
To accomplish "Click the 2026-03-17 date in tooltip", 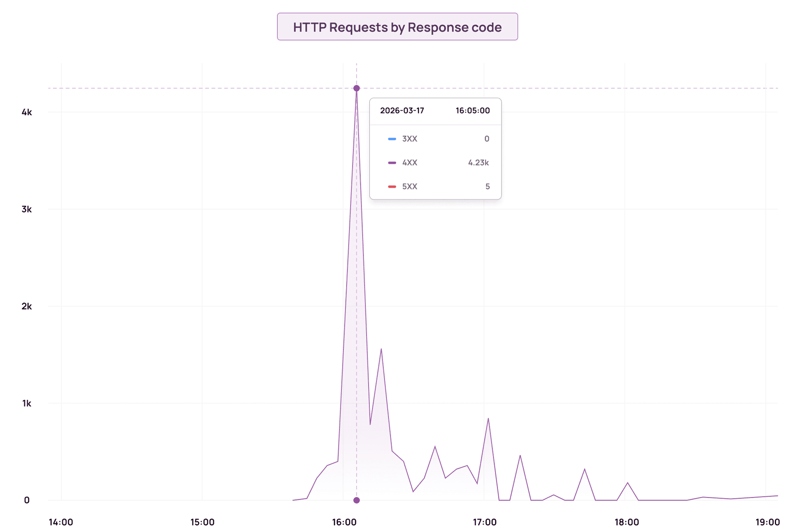I will click(402, 111).
